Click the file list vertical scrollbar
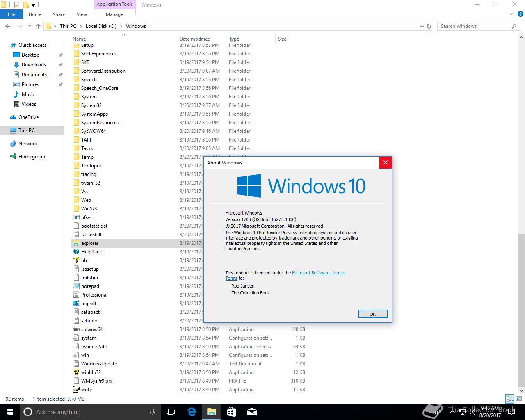The image size is (525, 420). click(x=521, y=310)
